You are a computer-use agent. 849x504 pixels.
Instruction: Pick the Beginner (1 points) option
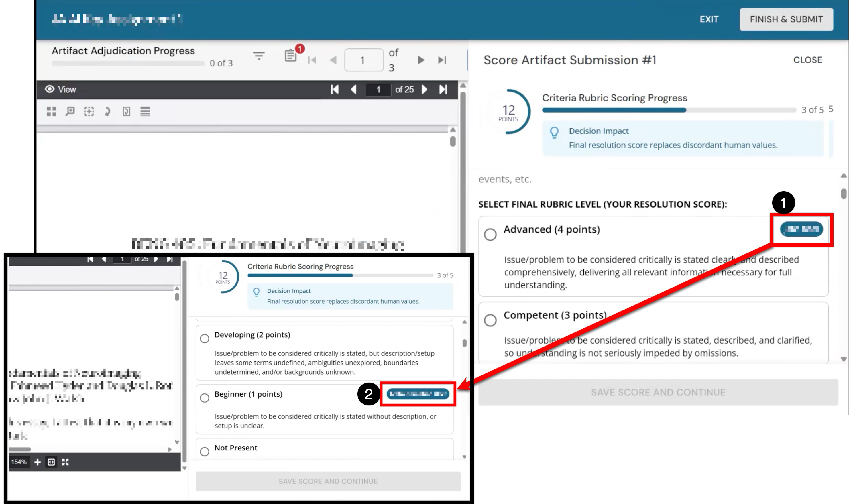coord(205,398)
